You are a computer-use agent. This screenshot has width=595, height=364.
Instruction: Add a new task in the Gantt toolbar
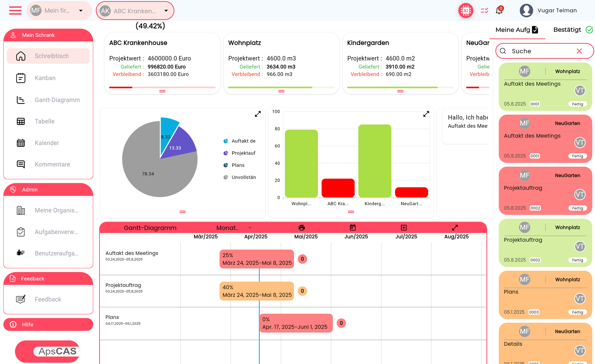pos(404,227)
